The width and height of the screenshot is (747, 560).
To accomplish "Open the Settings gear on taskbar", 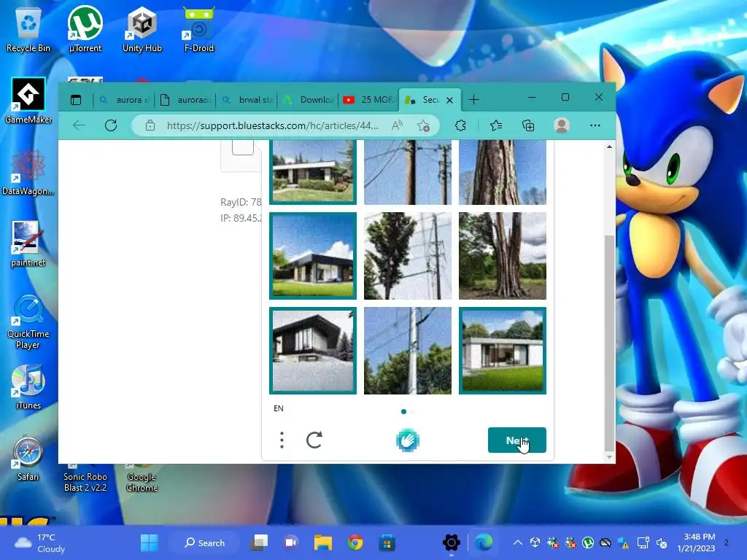I will click(x=451, y=542).
